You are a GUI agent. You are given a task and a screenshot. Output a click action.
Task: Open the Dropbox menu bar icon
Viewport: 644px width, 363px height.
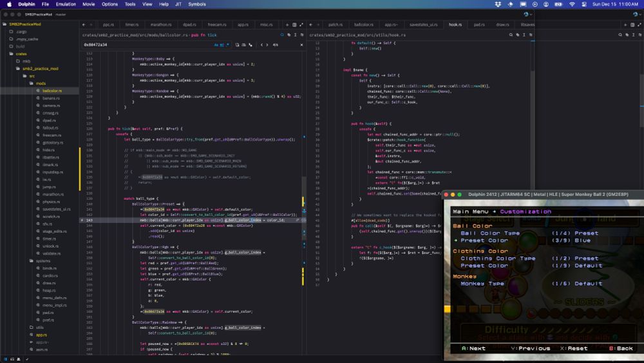pos(498,4)
